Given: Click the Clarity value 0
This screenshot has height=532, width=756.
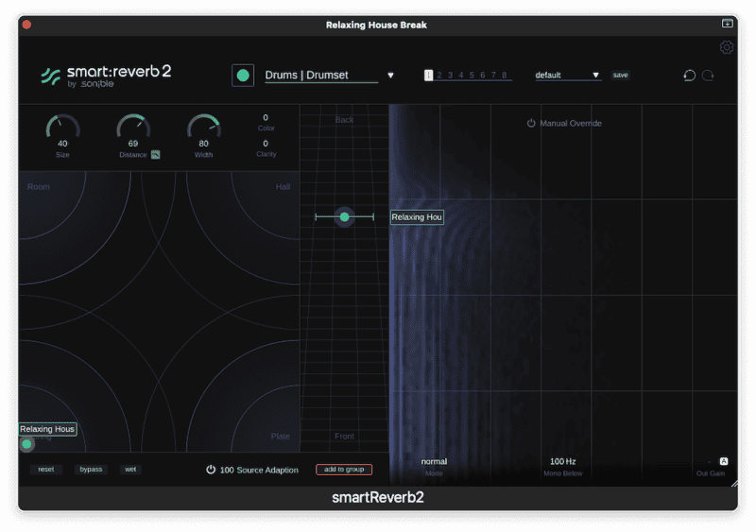Looking at the screenshot, I should [266, 144].
